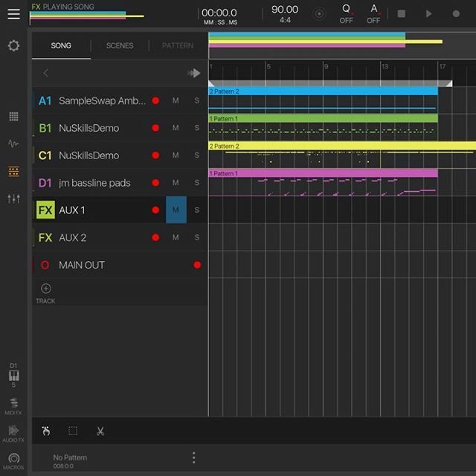Select track A1 label
Screen dimensions: 476x476
(x=45, y=101)
